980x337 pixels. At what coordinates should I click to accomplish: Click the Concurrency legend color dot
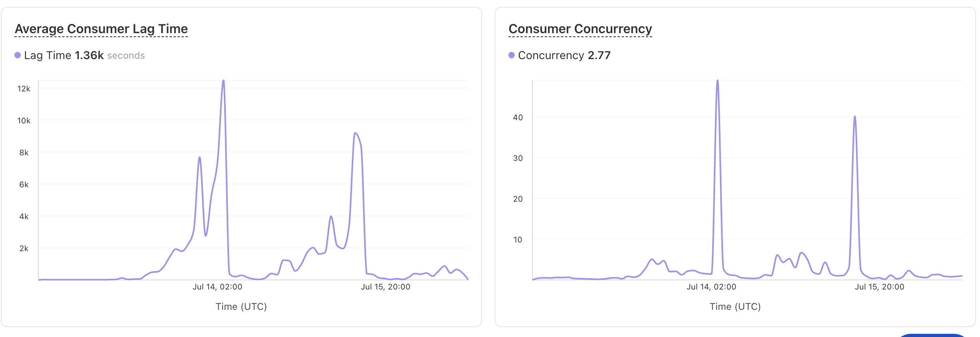512,55
